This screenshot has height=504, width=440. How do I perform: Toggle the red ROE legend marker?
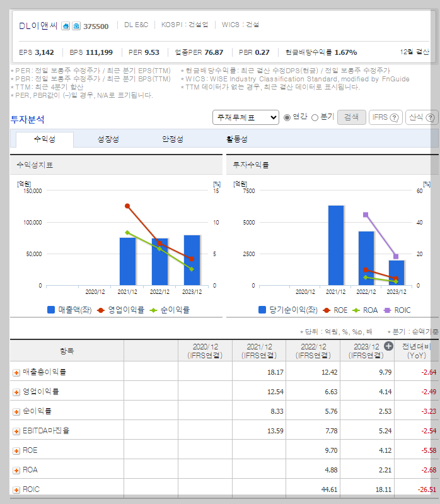click(327, 310)
